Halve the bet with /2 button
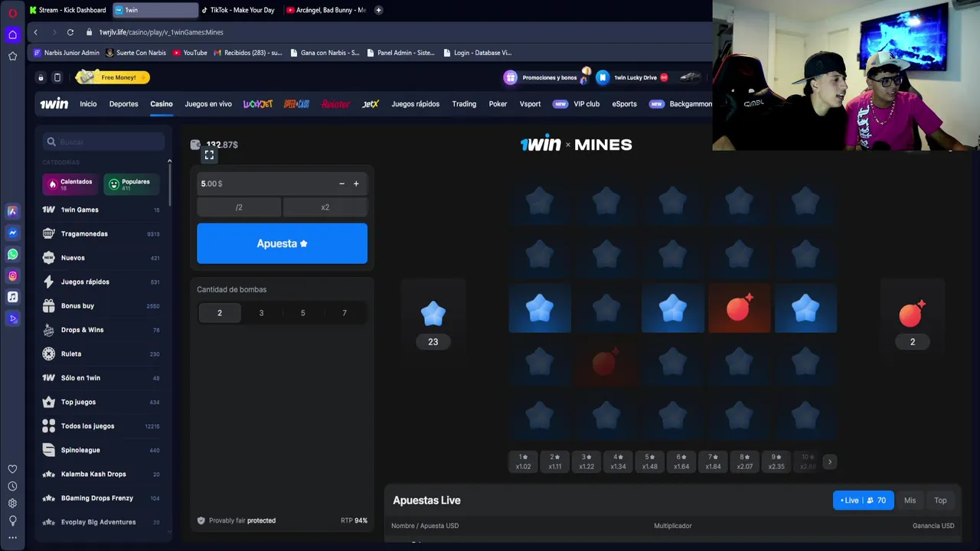The width and height of the screenshot is (980, 551). pos(239,207)
